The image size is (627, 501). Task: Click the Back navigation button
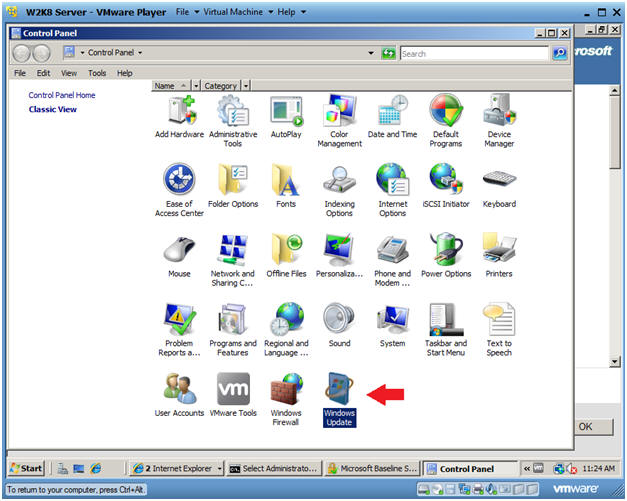coord(21,53)
